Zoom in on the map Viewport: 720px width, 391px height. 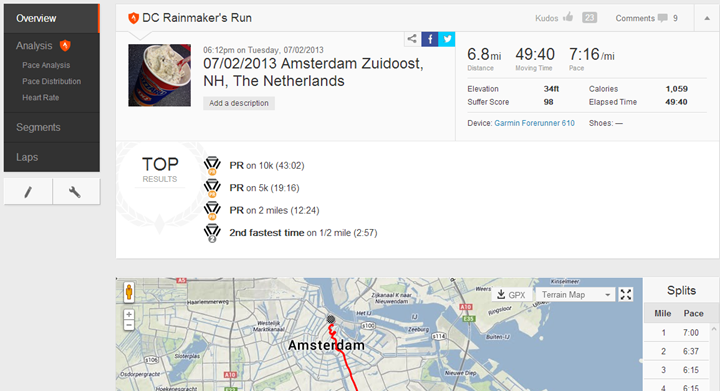coord(129,314)
